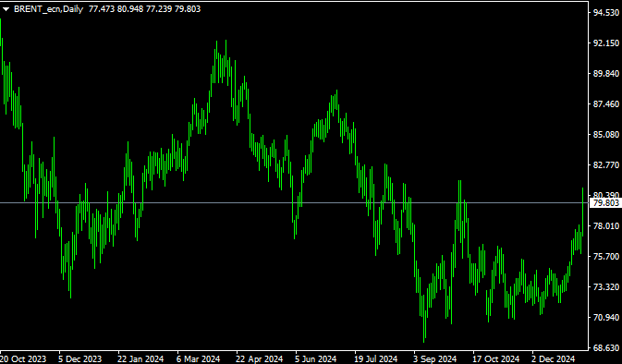Click the 92.150 price scale label

605,42
